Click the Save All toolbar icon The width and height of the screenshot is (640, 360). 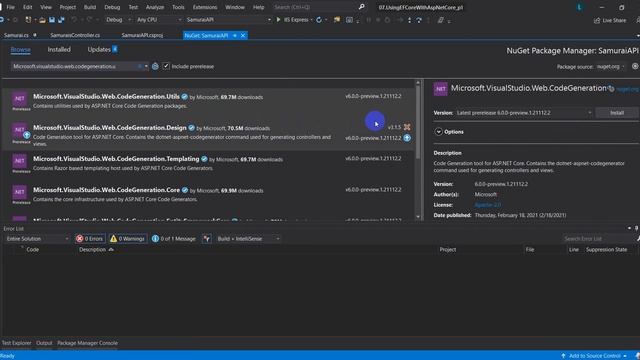pyautogui.click(x=61, y=20)
